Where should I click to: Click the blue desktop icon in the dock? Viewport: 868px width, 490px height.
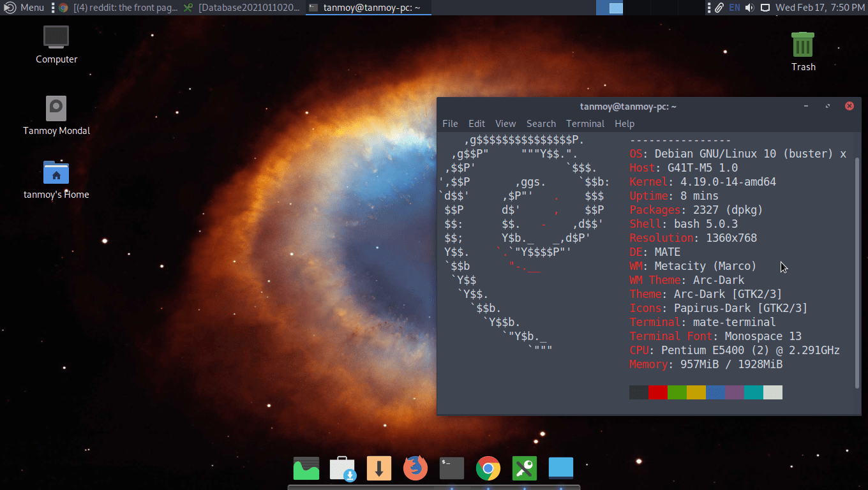pos(561,468)
